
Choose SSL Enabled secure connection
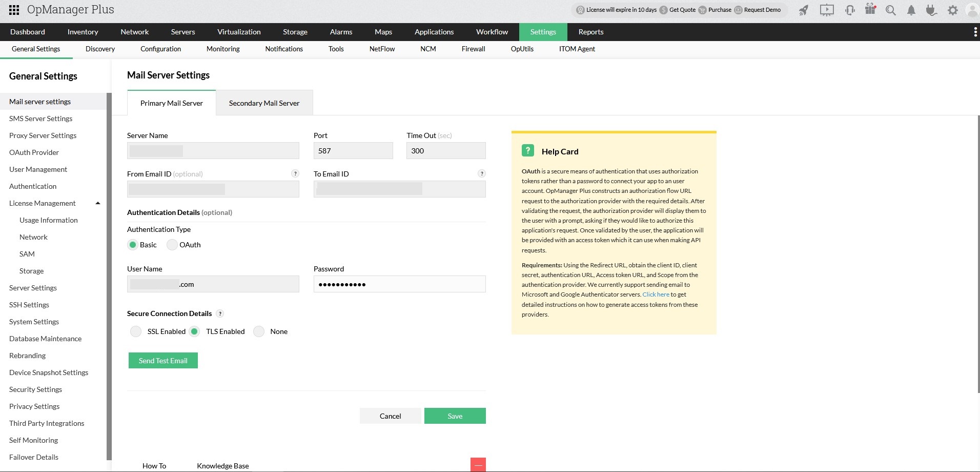pyautogui.click(x=136, y=331)
